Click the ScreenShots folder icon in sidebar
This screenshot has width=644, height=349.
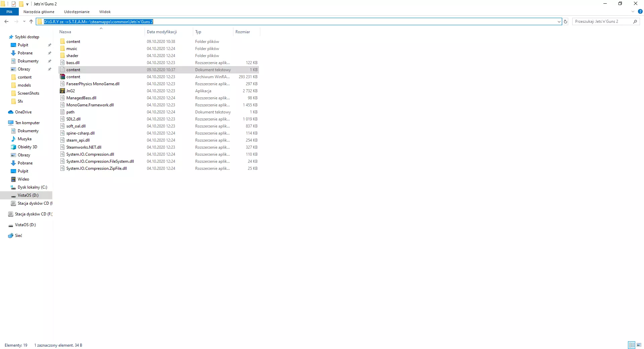[x=13, y=93]
